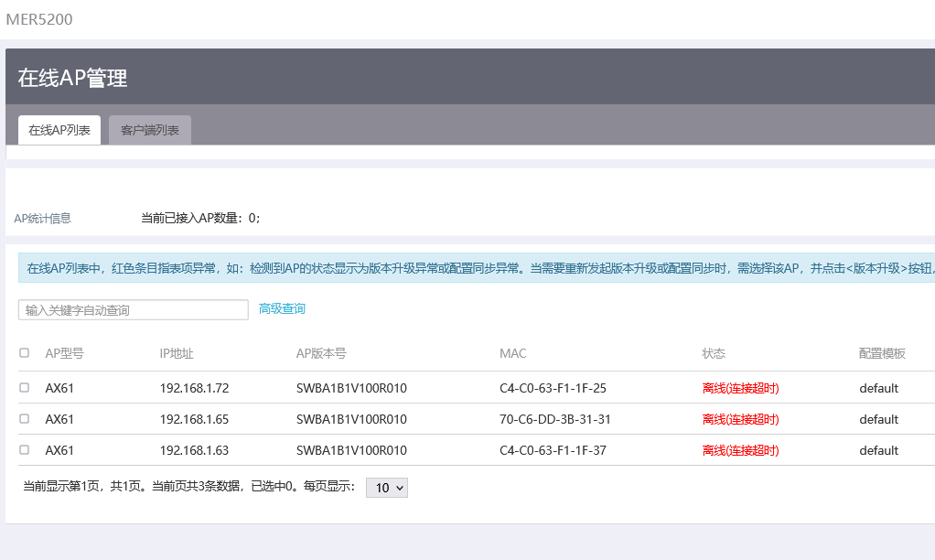Click the 高级查询 link
The width and height of the screenshot is (935, 560).
(282, 309)
